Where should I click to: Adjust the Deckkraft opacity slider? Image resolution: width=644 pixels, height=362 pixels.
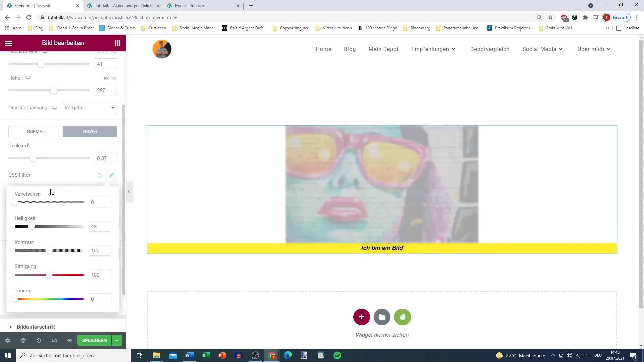tap(33, 158)
